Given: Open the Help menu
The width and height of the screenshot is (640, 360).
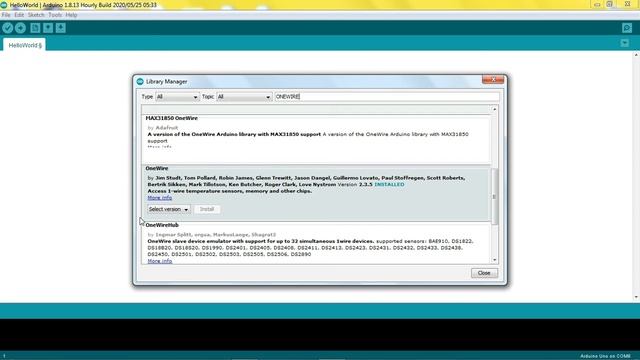Looking at the screenshot, I should coord(71,15).
